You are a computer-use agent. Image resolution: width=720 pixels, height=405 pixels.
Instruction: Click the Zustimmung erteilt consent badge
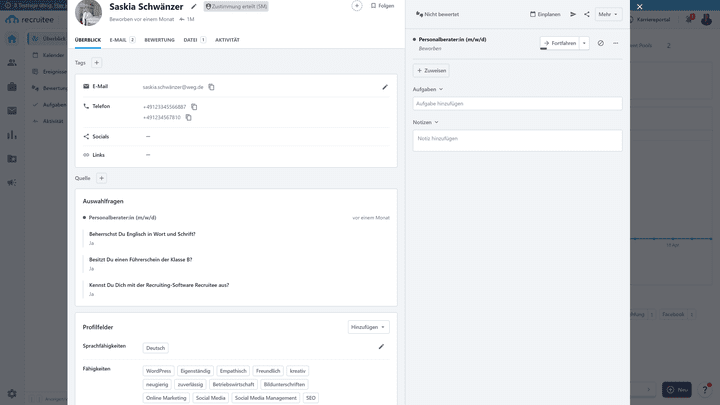point(236,6)
